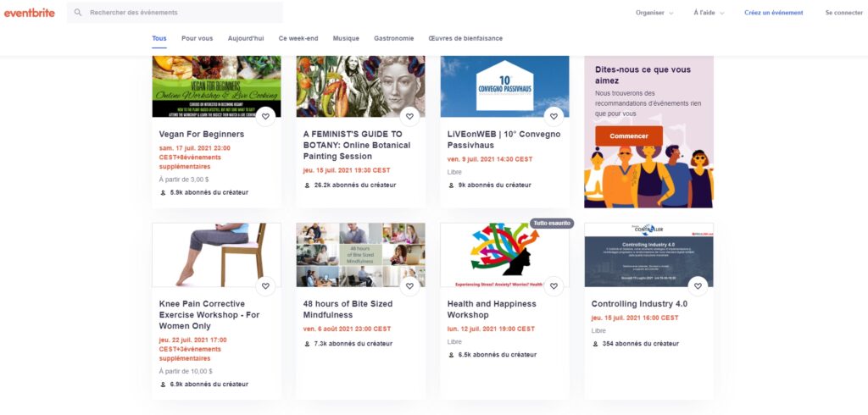Click date ven. 6 août 2021 23:00 CEST
The height and width of the screenshot is (415, 868).
348,329
